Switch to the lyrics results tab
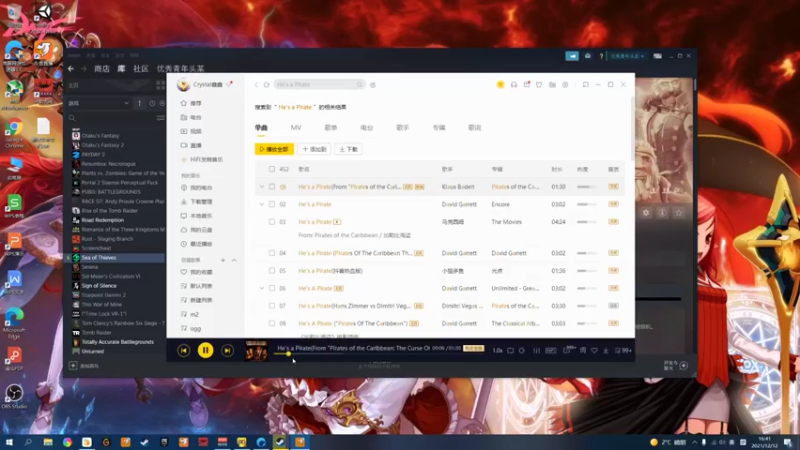 [x=474, y=128]
